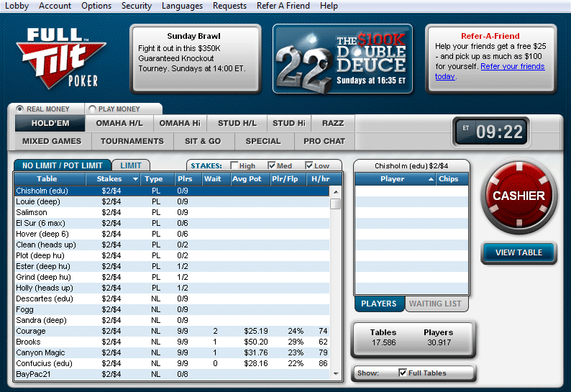Show the Waiting List tab
Image resolution: width=571 pixels, height=392 pixels.
[x=435, y=304]
